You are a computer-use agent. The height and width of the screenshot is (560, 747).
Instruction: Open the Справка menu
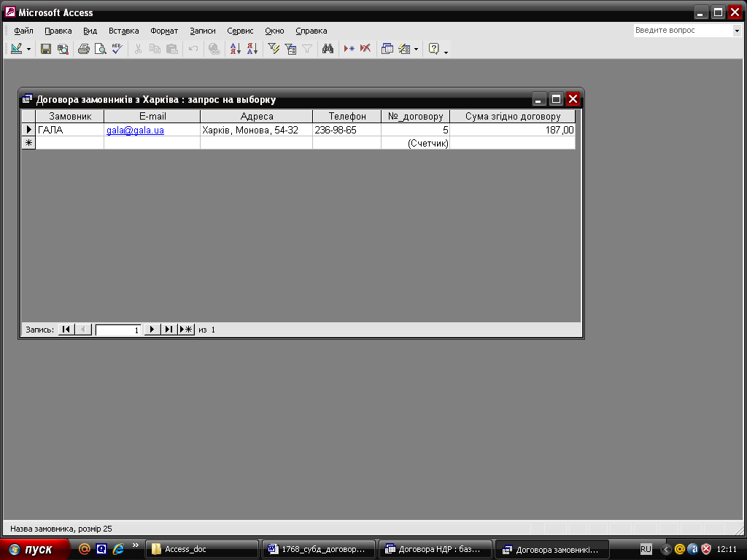311,31
